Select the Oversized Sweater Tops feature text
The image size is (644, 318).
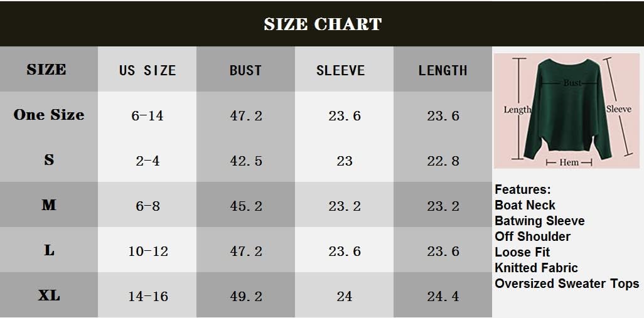[566, 284]
